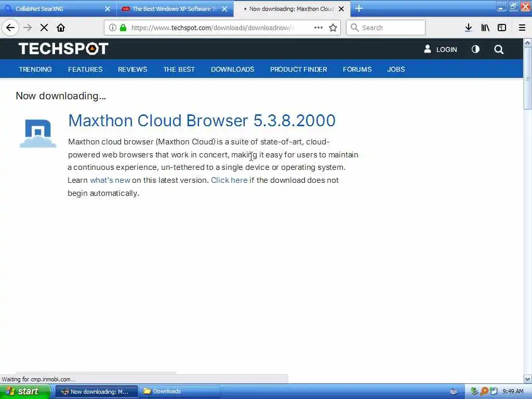Screen dimensions: 532x399
Task: Close The Best Windows XP Software tab
Action: [x=224, y=9]
